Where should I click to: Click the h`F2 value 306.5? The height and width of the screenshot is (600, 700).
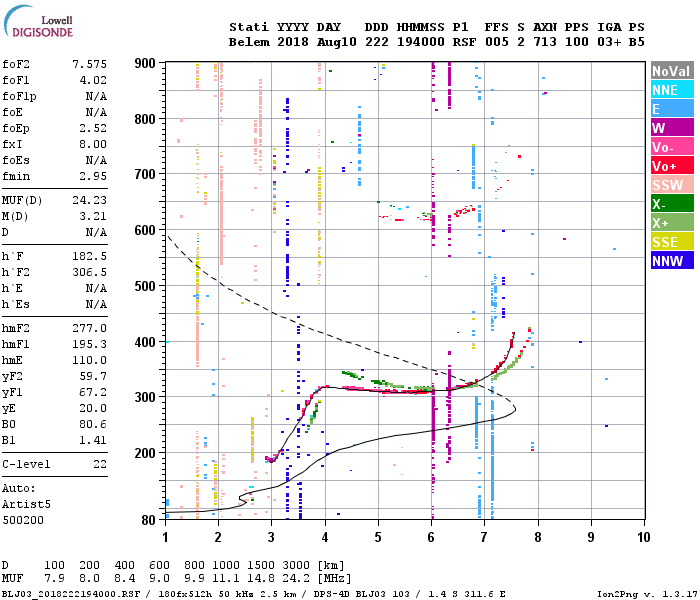90,272
